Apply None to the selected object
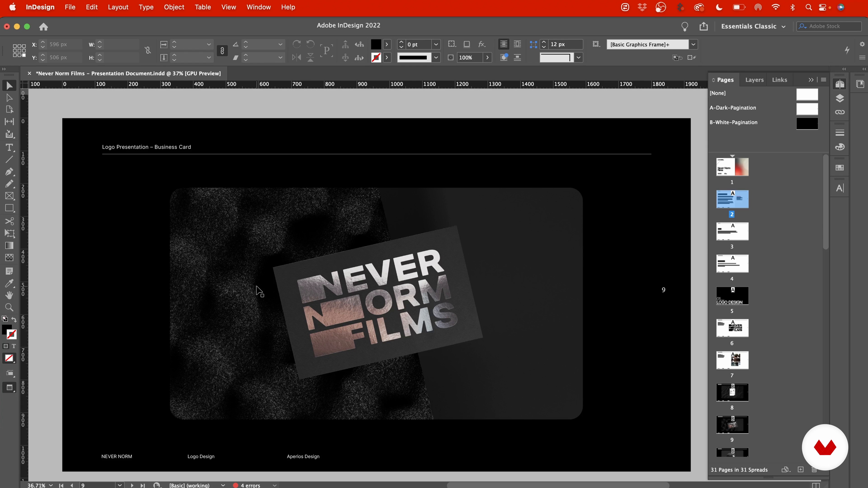The width and height of the screenshot is (868, 488). coord(9,358)
